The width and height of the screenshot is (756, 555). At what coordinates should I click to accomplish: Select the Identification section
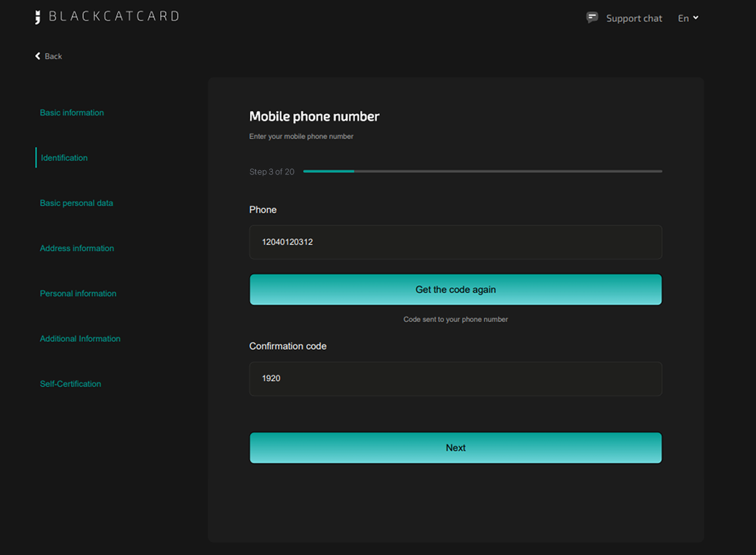click(64, 158)
